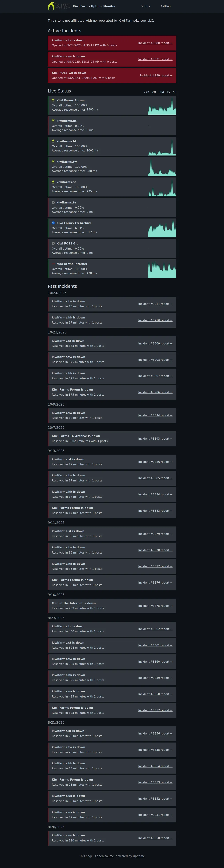Click the kiwi icon next to kiwifarms.st

(x=53, y=182)
